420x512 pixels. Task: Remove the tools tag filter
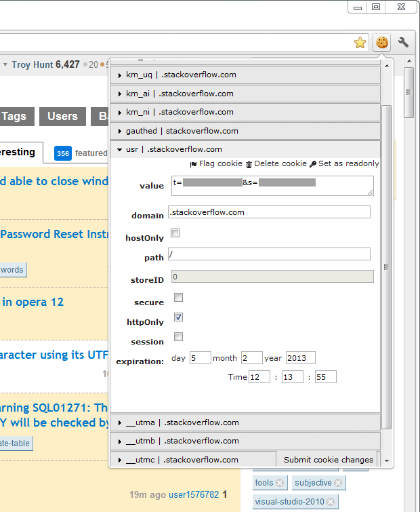[280, 483]
